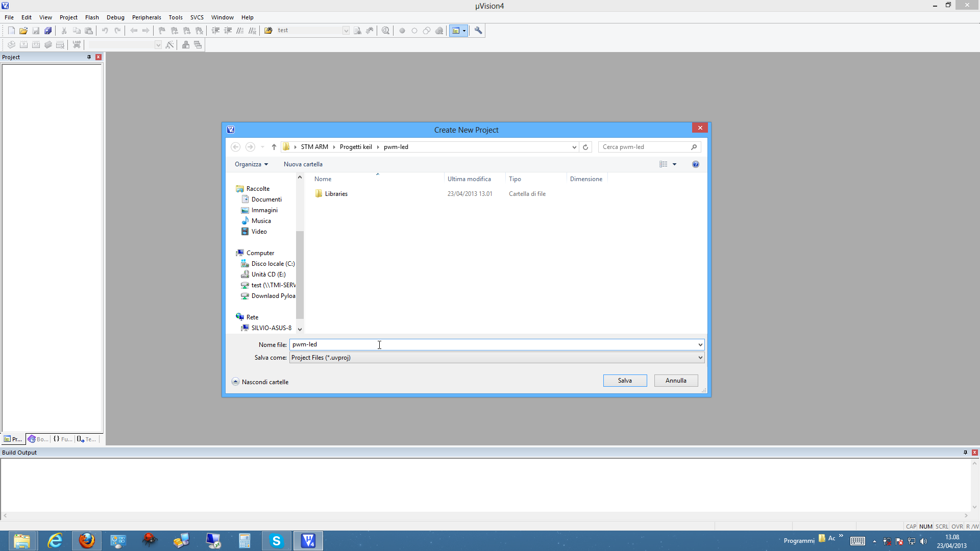The height and width of the screenshot is (551, 980).
Task: Click refresh icon next to address bar
Action: tap(585, 147)
